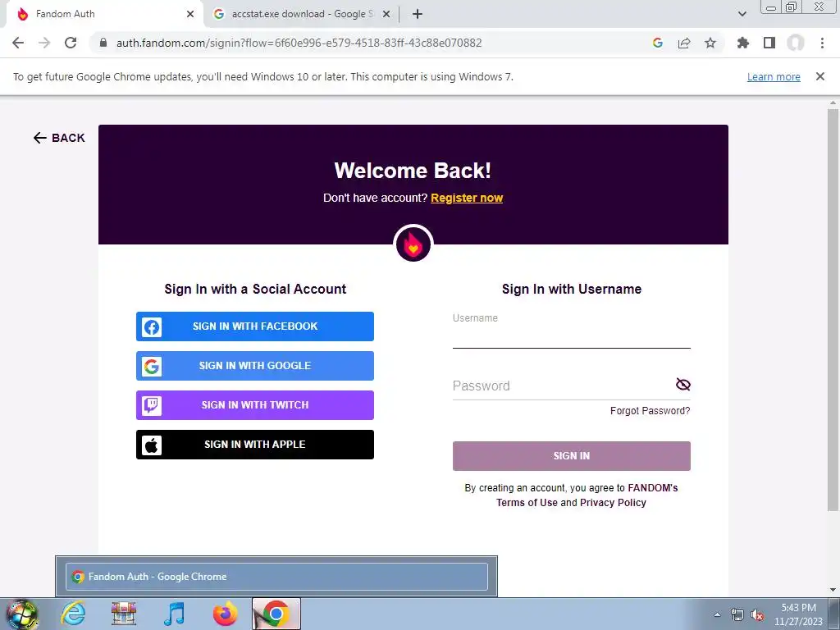Bookmark this page with star icon
The image size is (840, 630).
tap(710, 43)
